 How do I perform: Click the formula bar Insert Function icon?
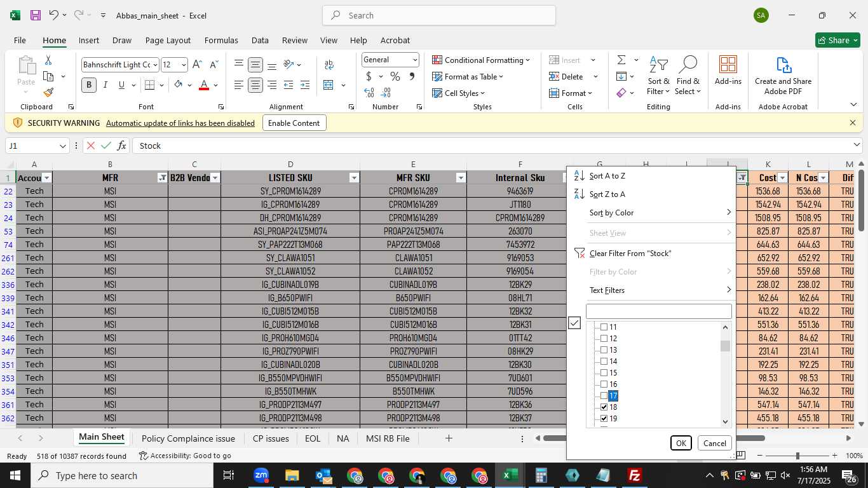click(x=122, y=146)
